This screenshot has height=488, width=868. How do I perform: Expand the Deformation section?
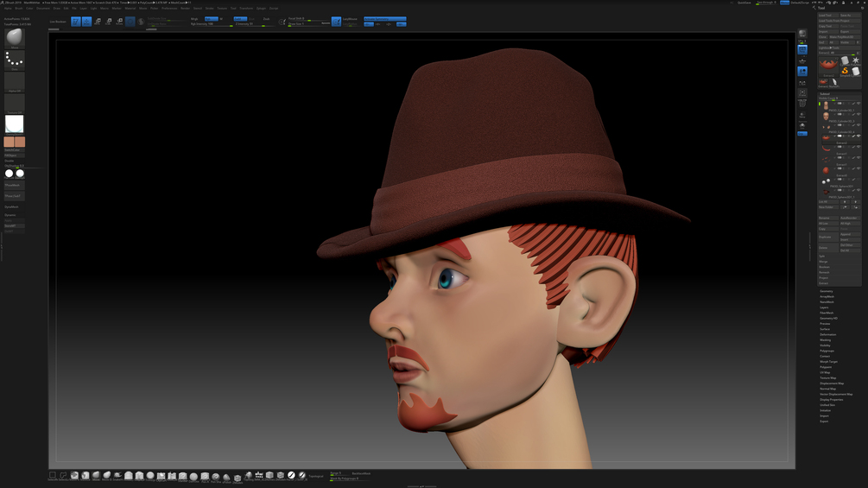point(828,335)
